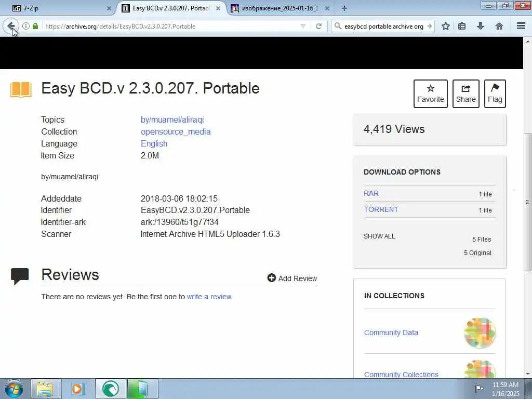Click the scrollbar down arrow
The image size is (532, 399).
click(528, 374)
